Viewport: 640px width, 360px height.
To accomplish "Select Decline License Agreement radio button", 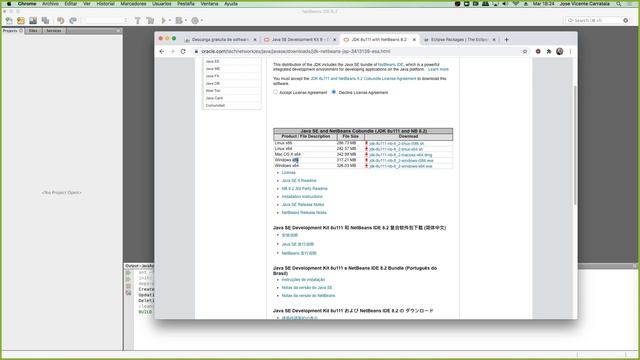I will click(x=334, y=92).
